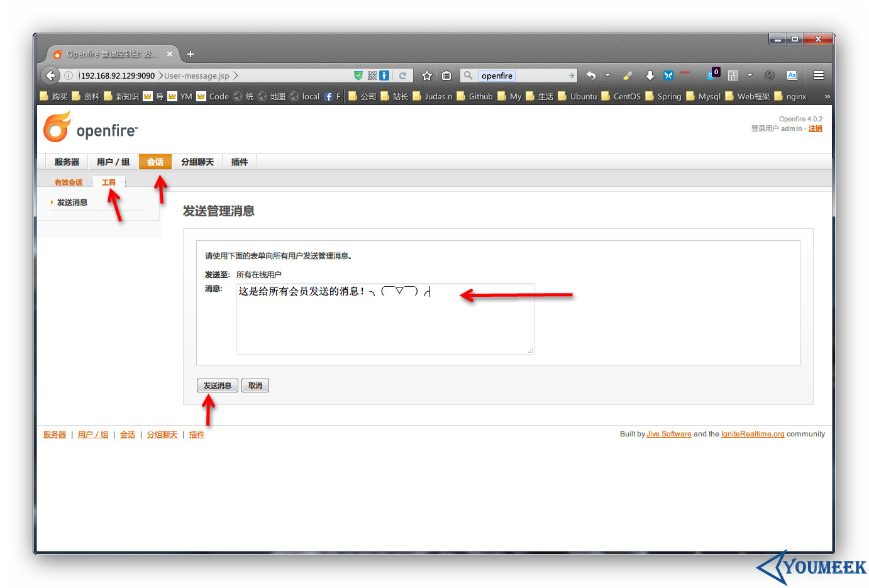The width and height of the screenshot is (869, 588).
Task: Click the 注销 logout link
Action: [815, 129]
